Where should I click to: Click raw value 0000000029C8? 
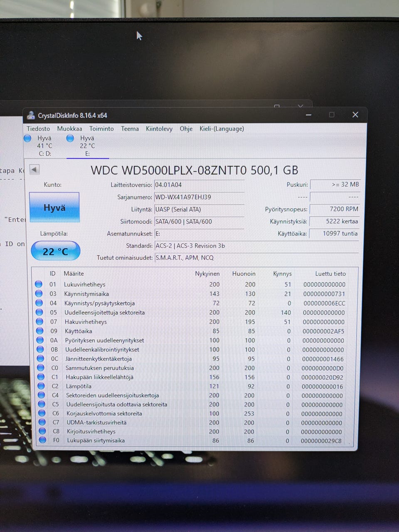point(321,441)
